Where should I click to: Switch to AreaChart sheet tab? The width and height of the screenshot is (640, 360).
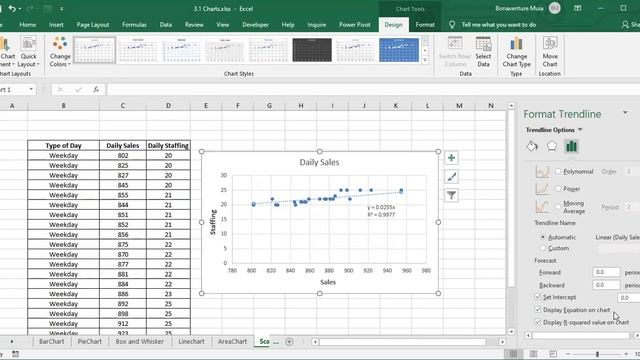[x=232, y=342]
